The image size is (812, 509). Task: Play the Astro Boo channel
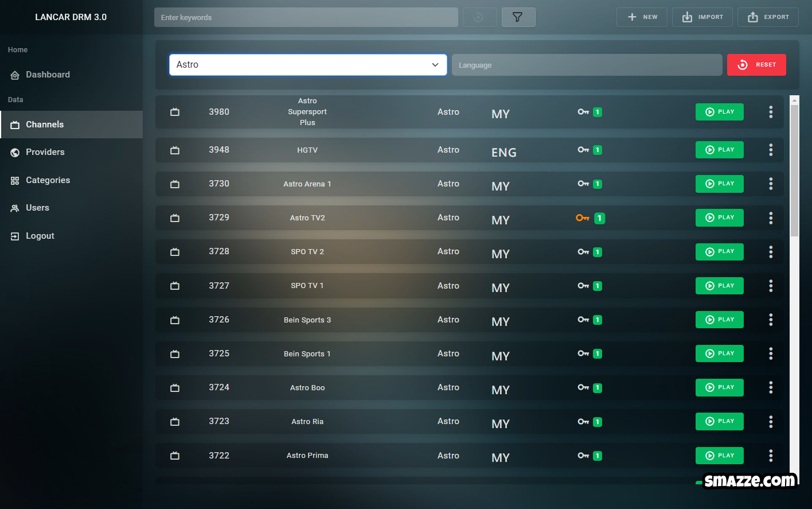point(720,387)
